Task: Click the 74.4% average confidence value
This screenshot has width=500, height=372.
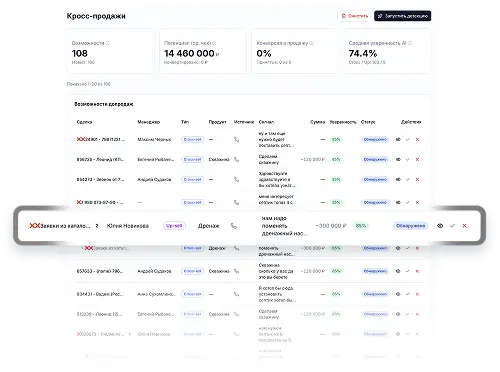Action: [x=363, y=53]
